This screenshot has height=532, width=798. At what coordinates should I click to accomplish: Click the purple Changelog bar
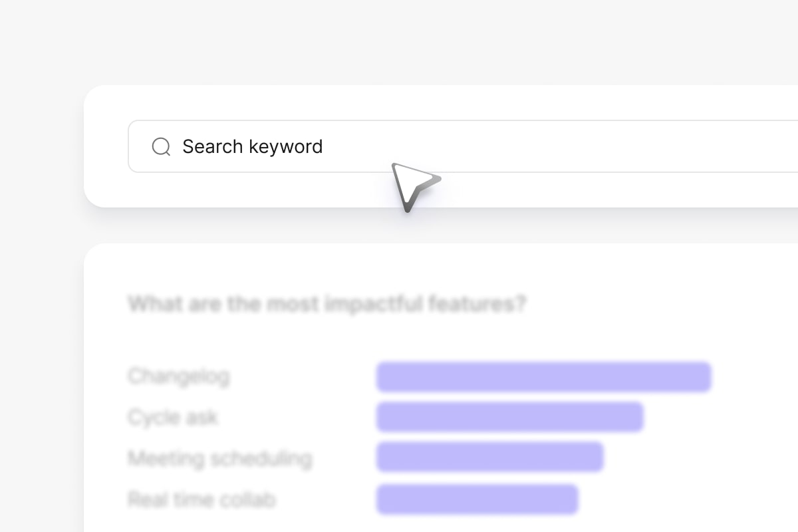[543, 377]
